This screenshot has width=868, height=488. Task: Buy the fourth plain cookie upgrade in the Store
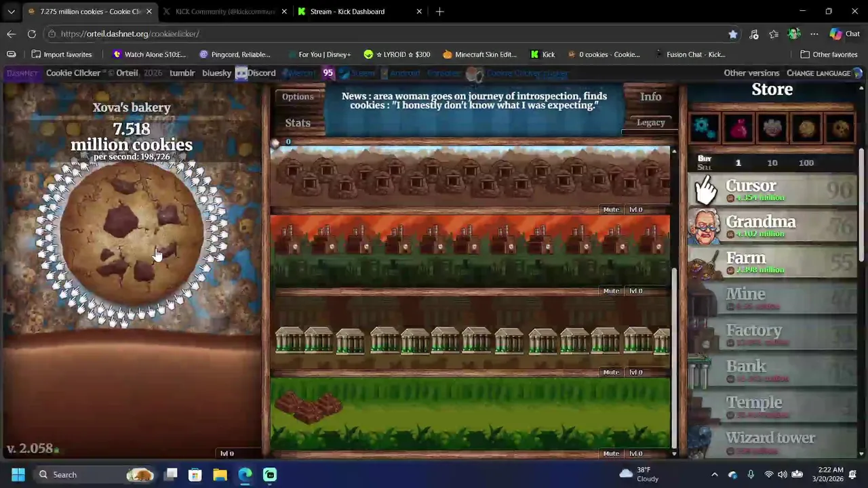pos(806,127)
